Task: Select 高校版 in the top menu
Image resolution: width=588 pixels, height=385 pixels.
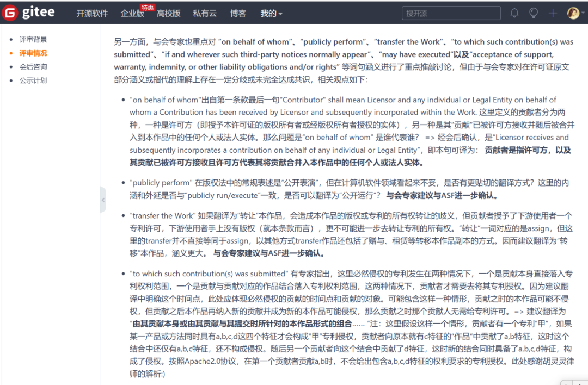Action: 169,14
